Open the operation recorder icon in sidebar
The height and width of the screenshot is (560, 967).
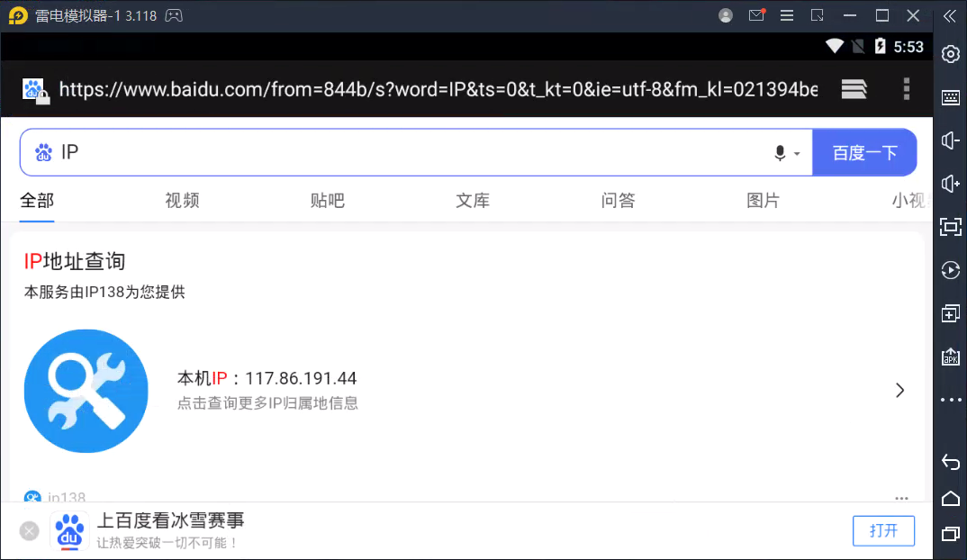[x=951, y=270]
